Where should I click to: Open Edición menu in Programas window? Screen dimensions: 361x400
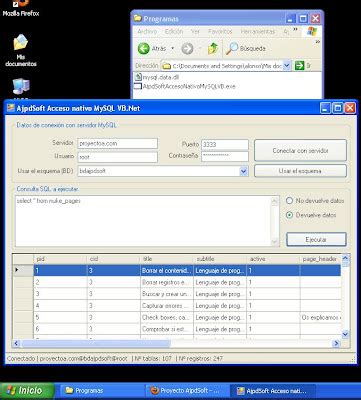click(174, 32)
